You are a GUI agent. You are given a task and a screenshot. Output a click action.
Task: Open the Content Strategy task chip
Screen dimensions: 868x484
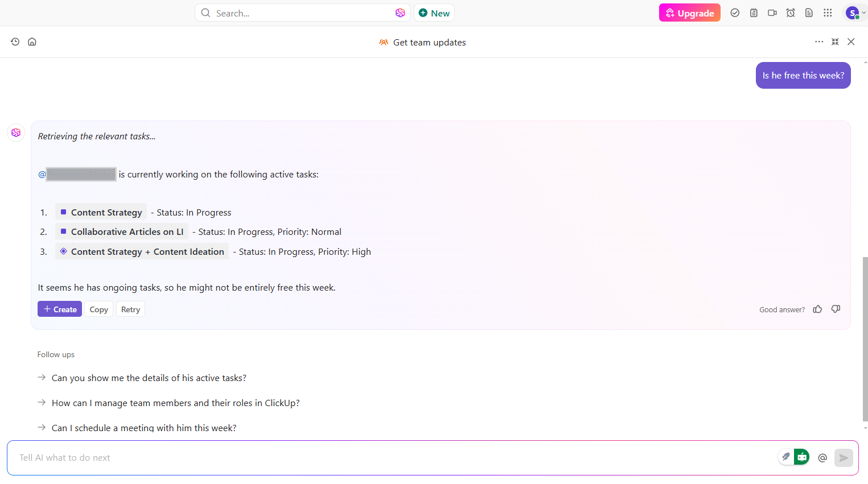point(101,212)
